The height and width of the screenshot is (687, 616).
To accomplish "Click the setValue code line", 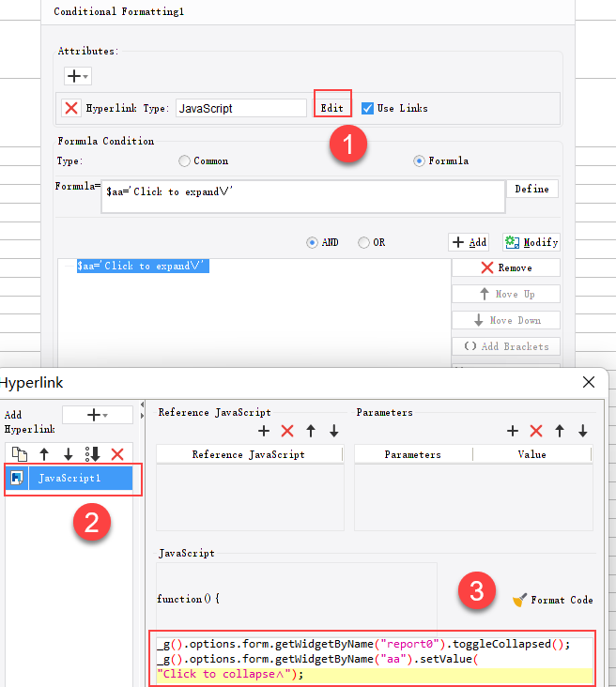I will pyautogui.click(x=318, y=659).
